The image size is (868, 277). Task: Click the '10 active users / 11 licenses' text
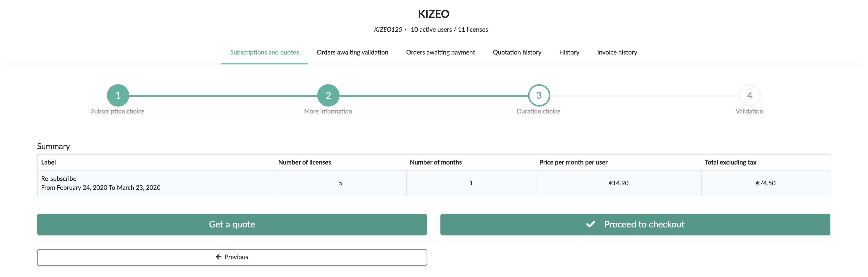pyautogui.click(x=449, y=30)
